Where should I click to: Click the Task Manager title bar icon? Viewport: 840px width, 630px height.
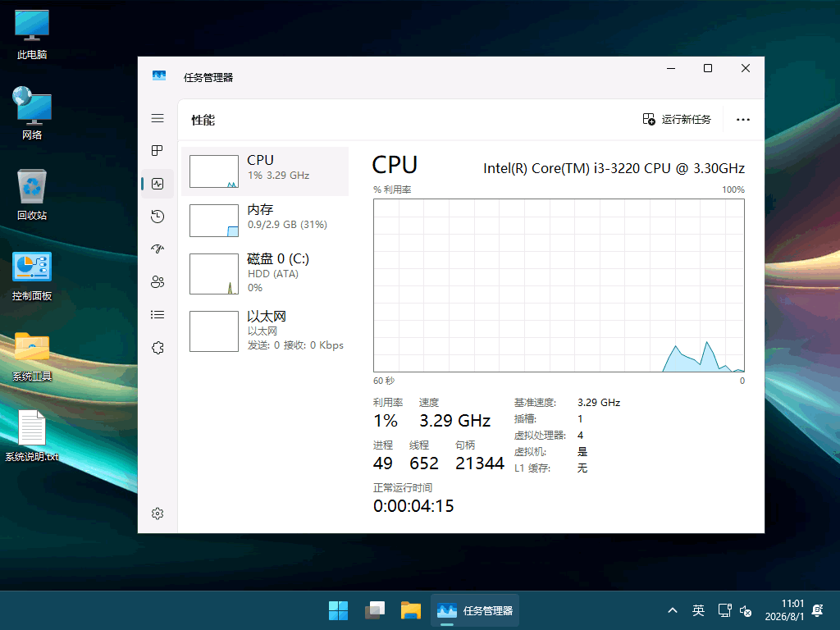pos(159,76)
